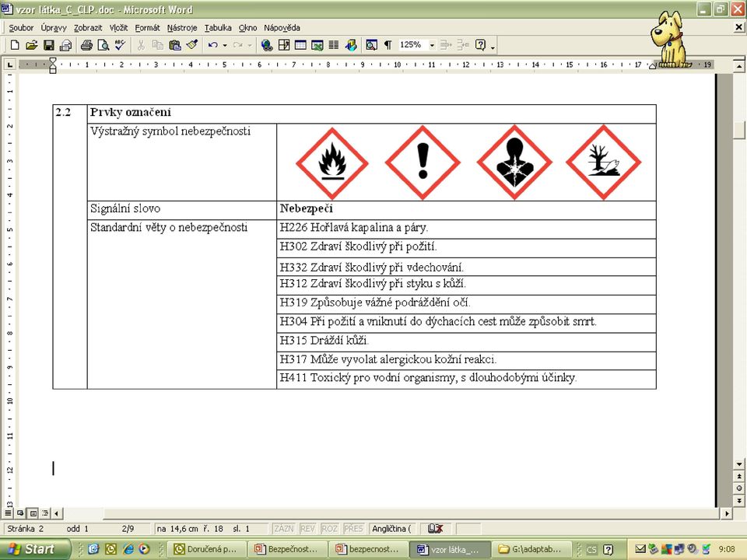The width and height of the screenshot is (747, 560).
Task: Switch to Web Layout view
Action: [x=20, y=513]
